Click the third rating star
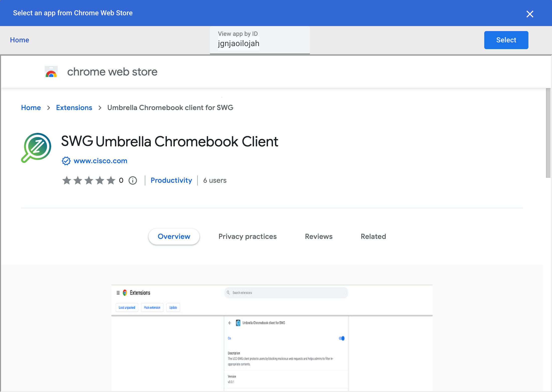 (89, 180)
